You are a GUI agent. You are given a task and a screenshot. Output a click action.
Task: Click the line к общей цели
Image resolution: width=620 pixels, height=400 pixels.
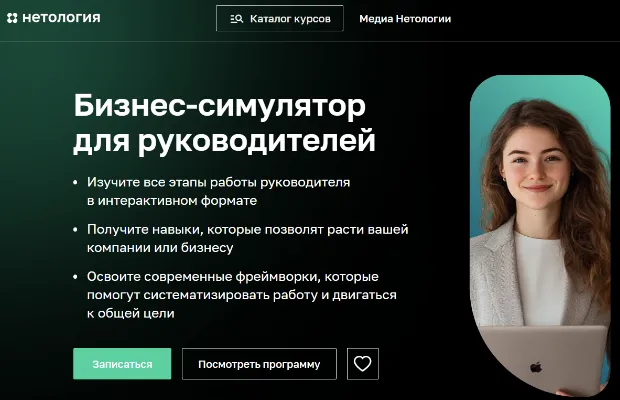(130, 313)
